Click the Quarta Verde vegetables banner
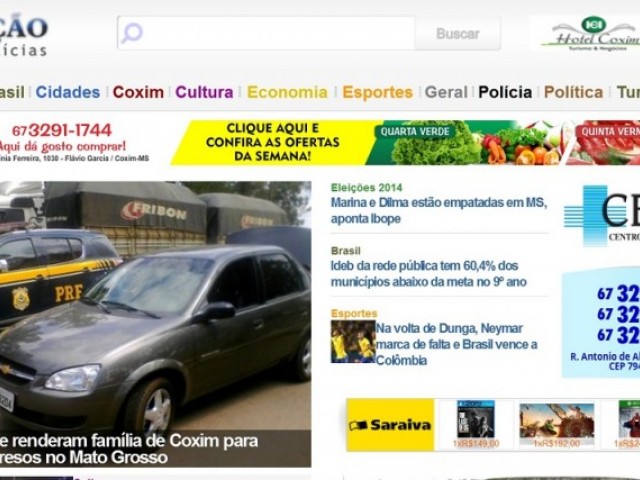The image size is (640, 480). 465,142
